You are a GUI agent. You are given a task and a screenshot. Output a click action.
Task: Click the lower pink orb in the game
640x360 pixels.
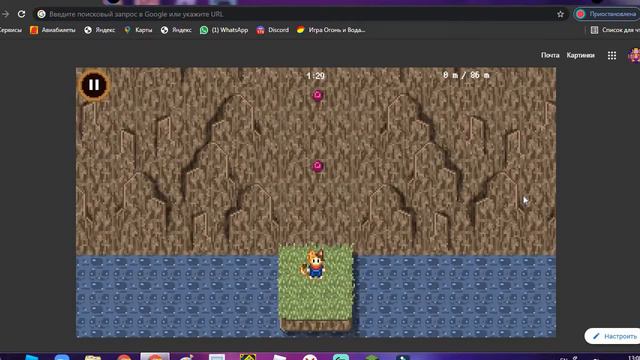click(x=318, y=166)
